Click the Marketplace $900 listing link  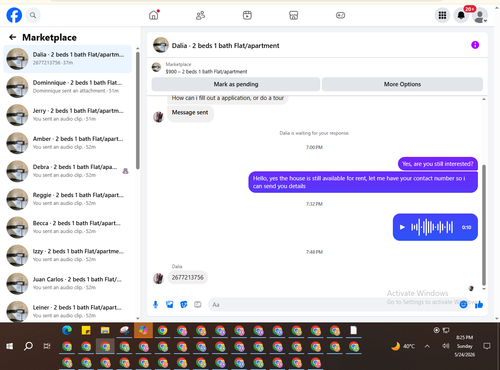pyautogui.click(x=206, y=72)
